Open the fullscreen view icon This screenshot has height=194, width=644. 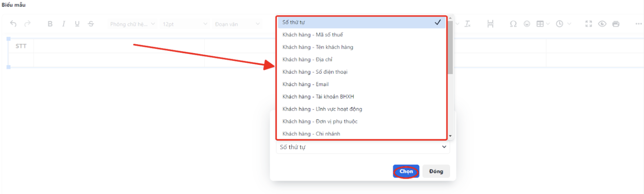pos(589,24)
